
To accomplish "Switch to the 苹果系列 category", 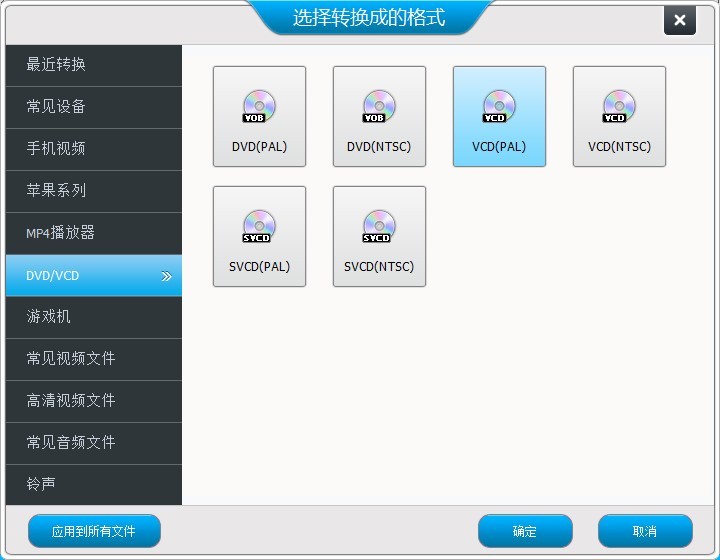I will pyautogui.click(x=94, y=191).
